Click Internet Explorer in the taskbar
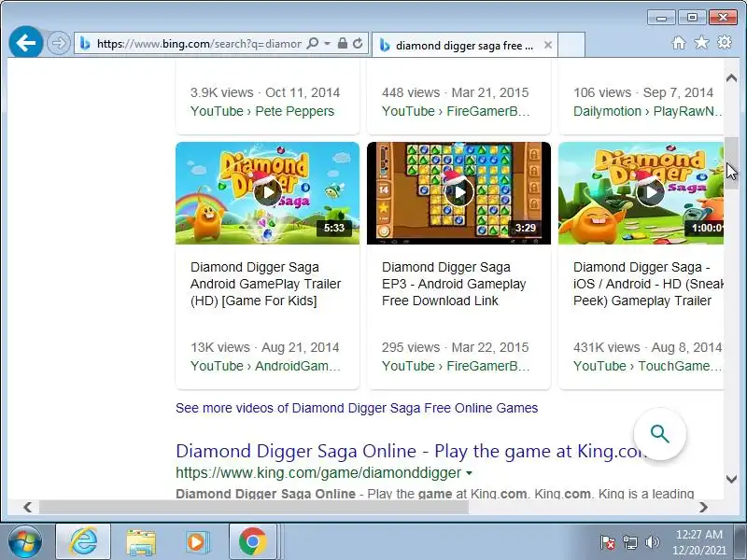Screen dimensions: 747x560 coord(83,541)
